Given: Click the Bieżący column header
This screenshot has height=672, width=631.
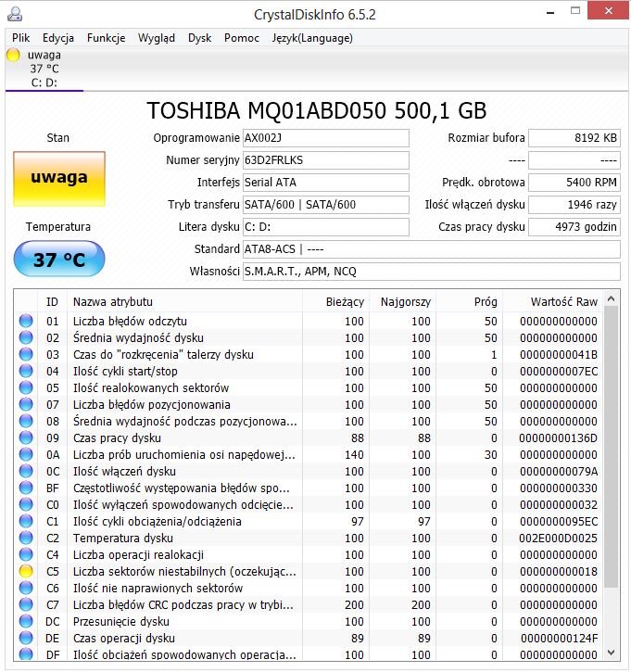Looking at the screenshot, I should (x=335, y=302).
